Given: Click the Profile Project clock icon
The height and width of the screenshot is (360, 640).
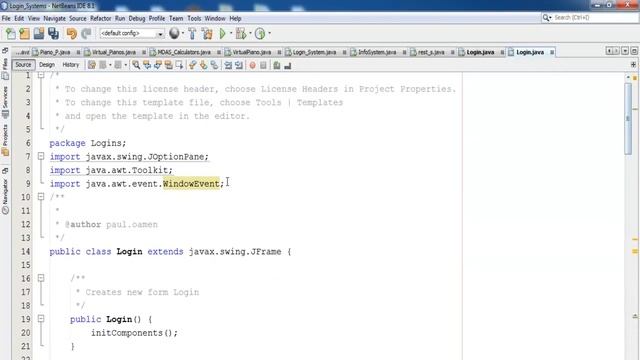Looking at the screenshot, I should pos(260,34).
